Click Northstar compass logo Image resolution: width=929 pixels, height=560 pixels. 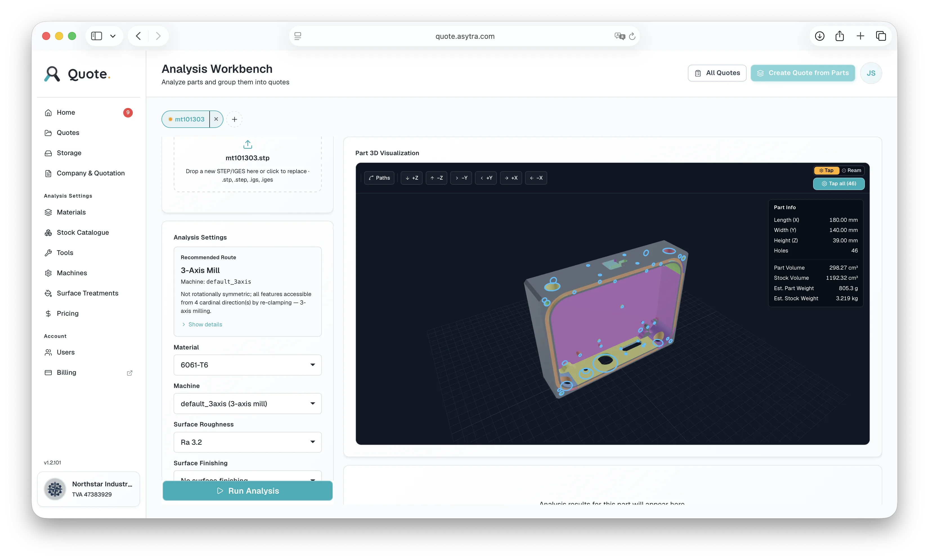tap(55, 489)
